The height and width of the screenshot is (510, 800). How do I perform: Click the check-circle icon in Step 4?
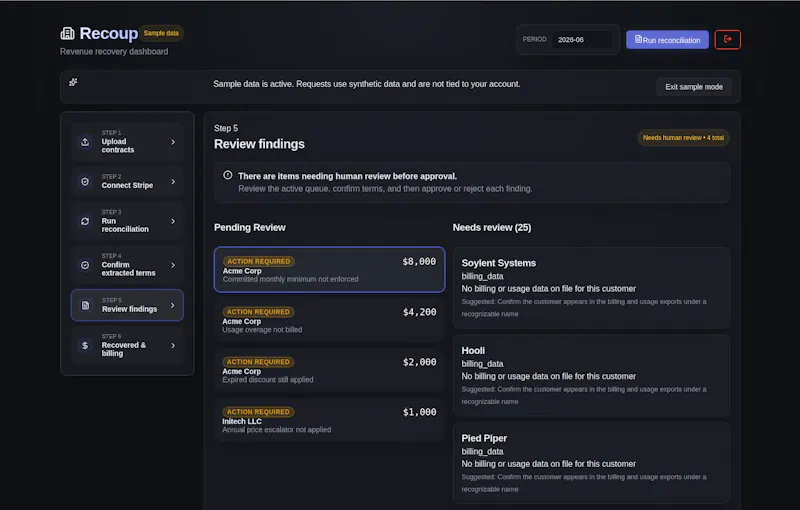[85, 265]
